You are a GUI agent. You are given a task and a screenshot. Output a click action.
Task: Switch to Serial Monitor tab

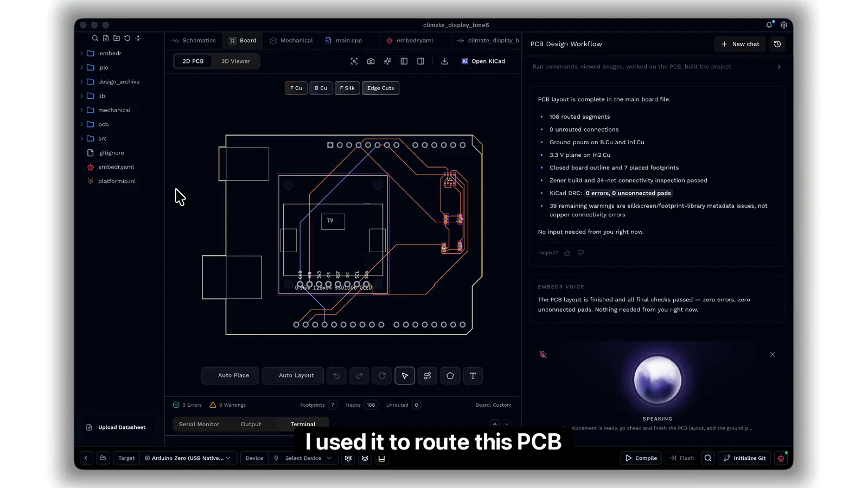[x=199, y=424]
